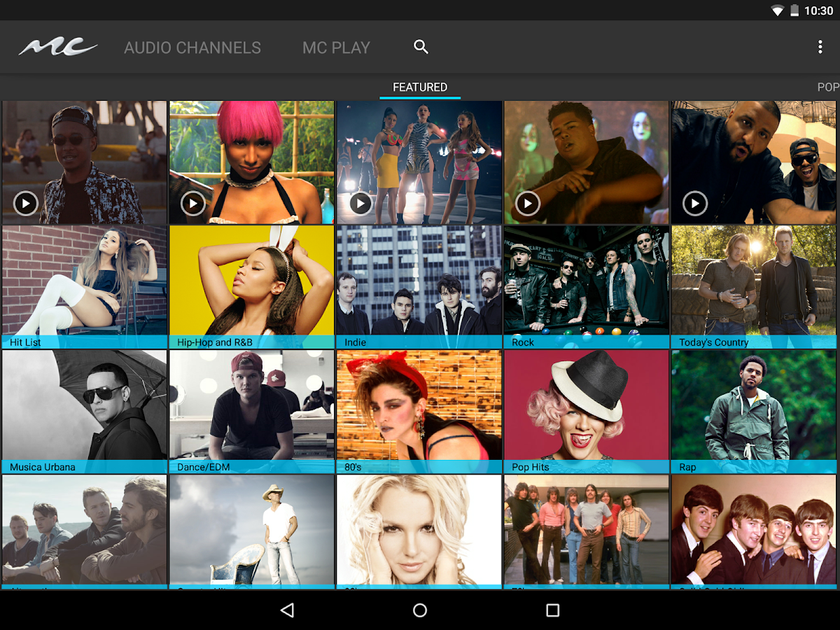Switch to the MC PLAY section

[x=336, y=47]
